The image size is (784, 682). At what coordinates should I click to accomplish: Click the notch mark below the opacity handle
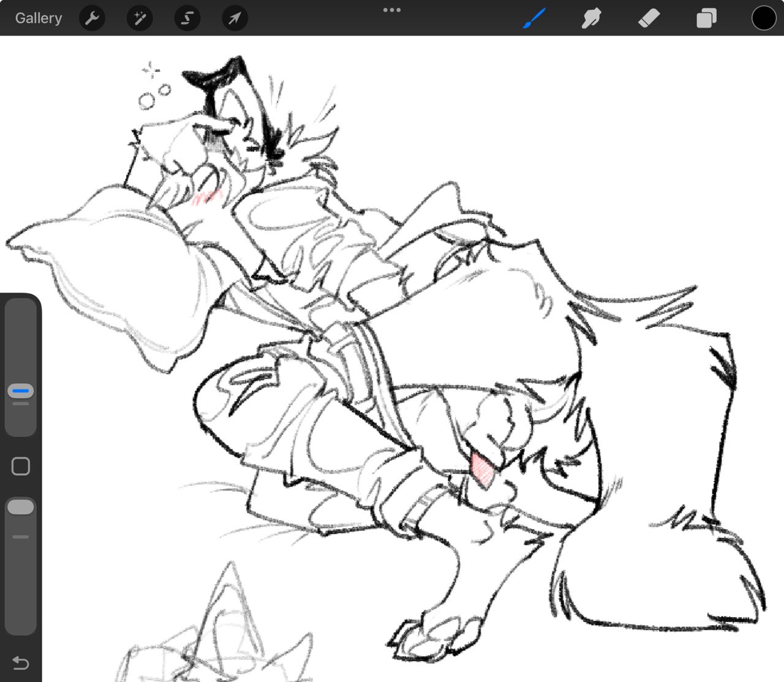[x=21, y=537]
